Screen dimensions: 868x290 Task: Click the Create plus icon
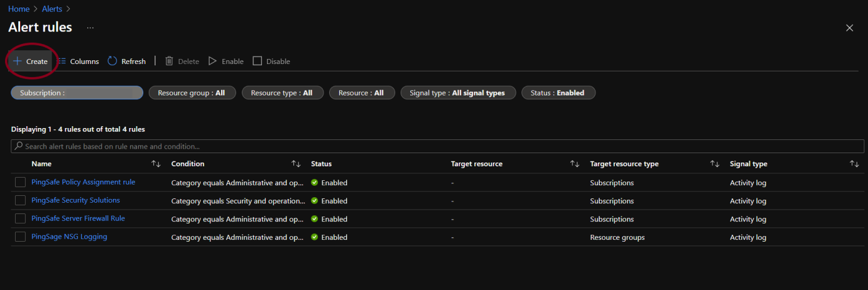[x=18, y=62]
